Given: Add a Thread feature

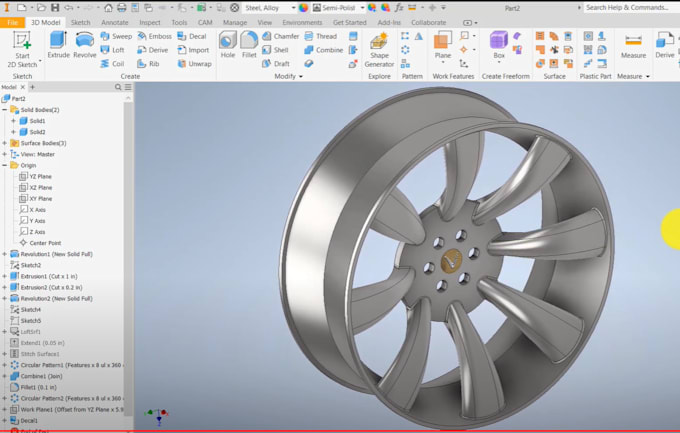Looking at the screenshot, I should tap(320, 36).
